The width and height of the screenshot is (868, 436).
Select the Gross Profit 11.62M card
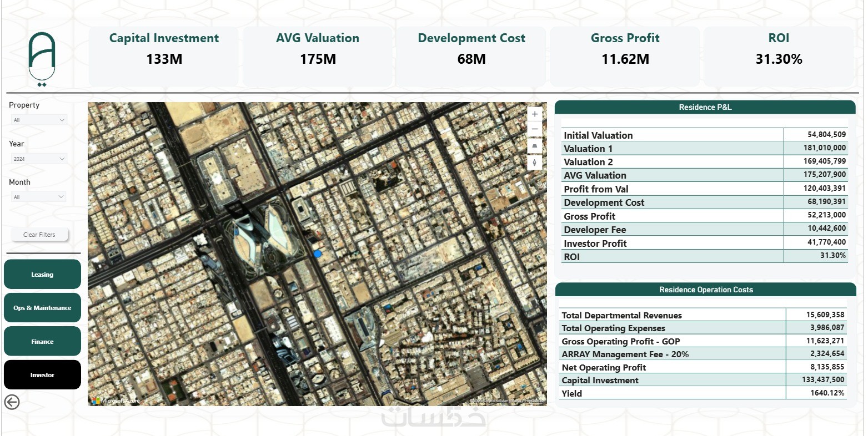[625, 55]
